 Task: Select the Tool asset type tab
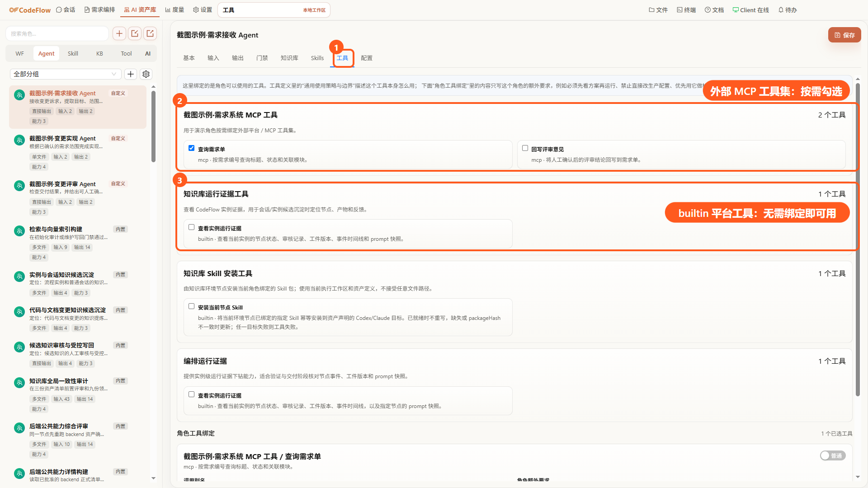(x=126, y=53)
